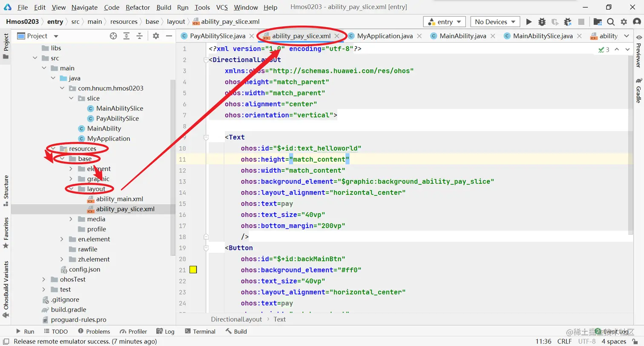Image resolution: width=644 pixels, height=346 pixels.
Task: Hide the Project tool window minus icon
Action: 169,36
